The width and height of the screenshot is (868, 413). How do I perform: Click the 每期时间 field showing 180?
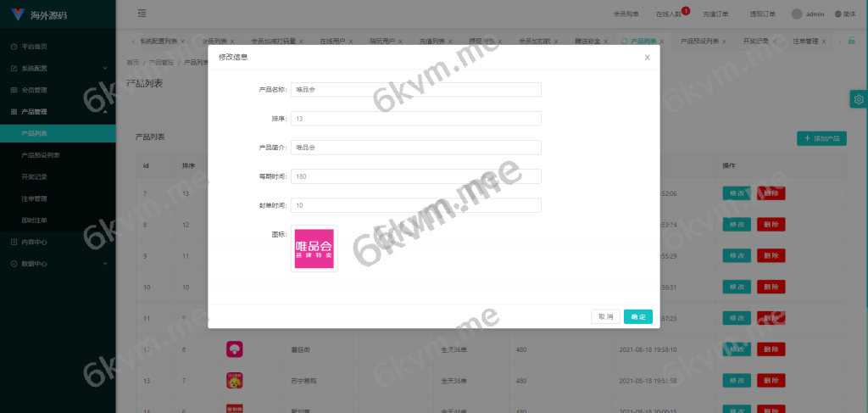click(x=415, y=176)
